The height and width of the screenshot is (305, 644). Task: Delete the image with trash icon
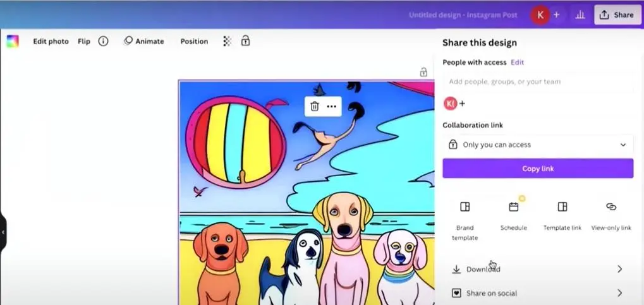coord(315,106)
